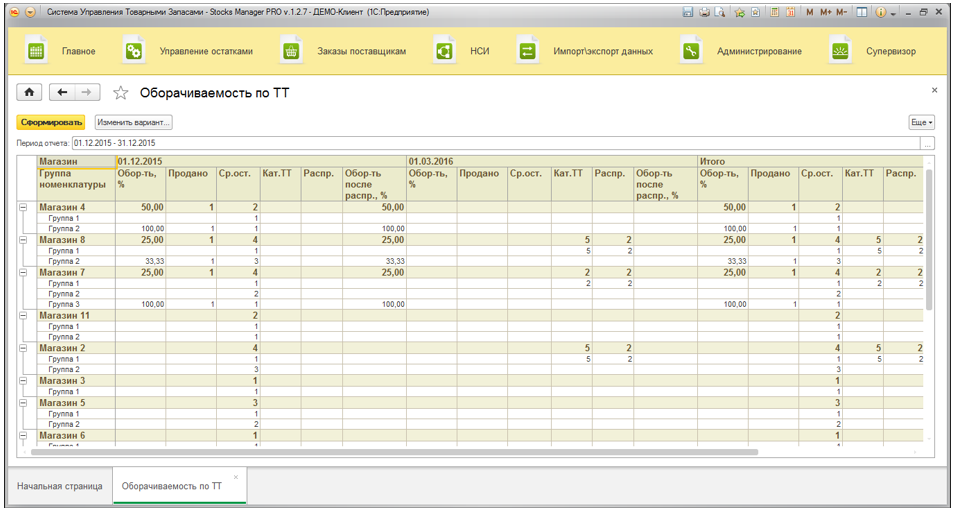The width and height of the screenshot is (953, 512).
Task: Open the НСИ section icon
Action: 444,51
